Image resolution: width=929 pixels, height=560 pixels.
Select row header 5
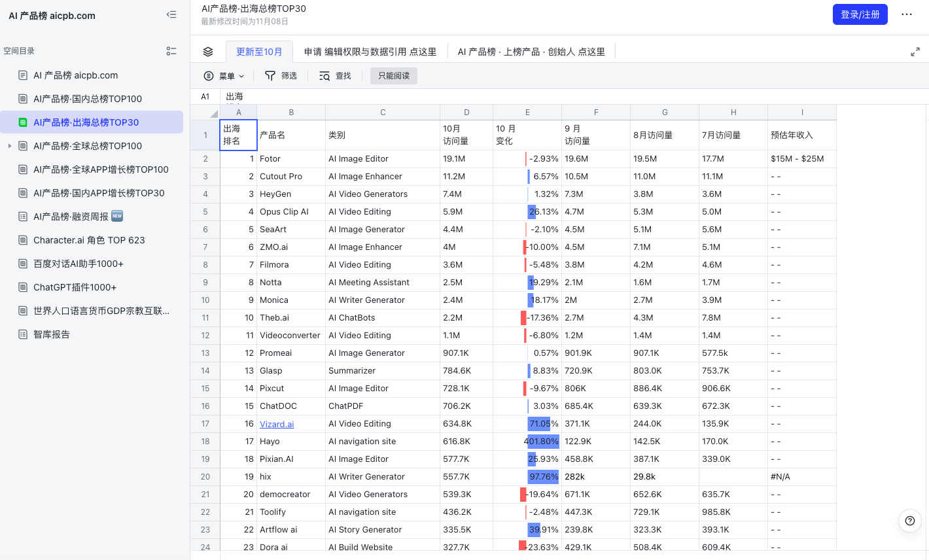coord(205,212)
